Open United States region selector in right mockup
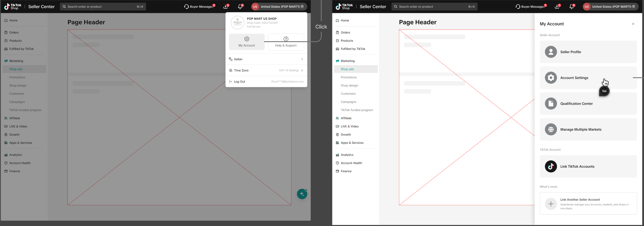 coord(610,6)
